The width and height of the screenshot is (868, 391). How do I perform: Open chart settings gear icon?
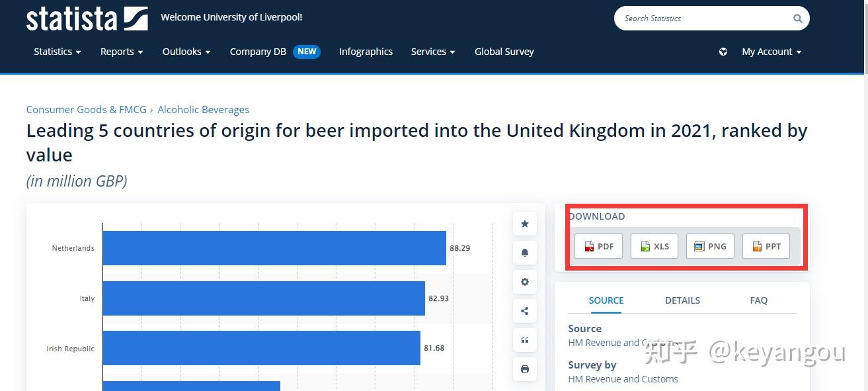[x=525, y=282]
